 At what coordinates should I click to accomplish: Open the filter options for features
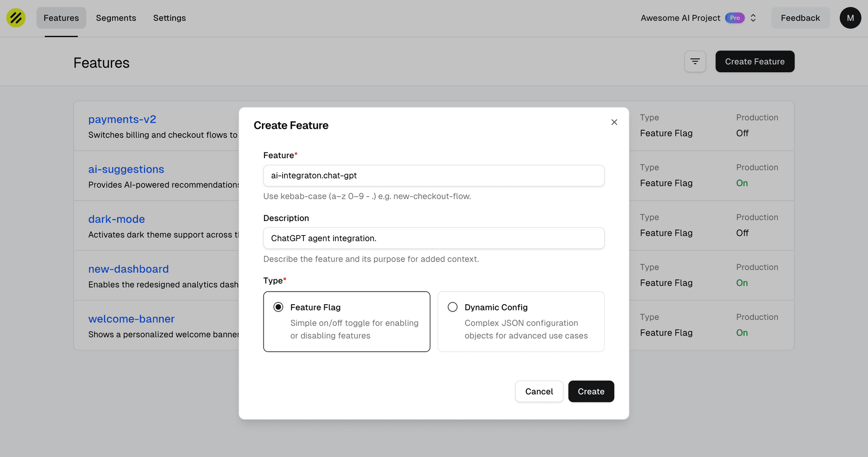695,61
